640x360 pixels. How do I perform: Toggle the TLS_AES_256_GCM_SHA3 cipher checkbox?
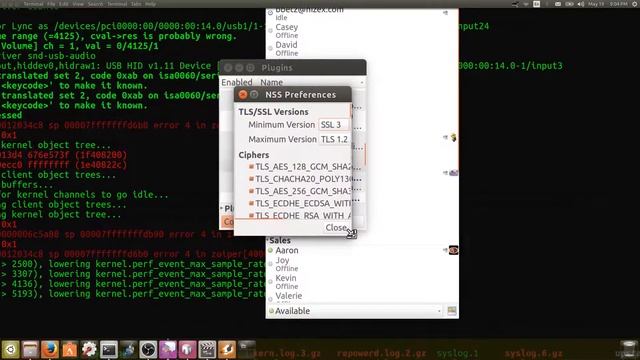click(251, 191)
